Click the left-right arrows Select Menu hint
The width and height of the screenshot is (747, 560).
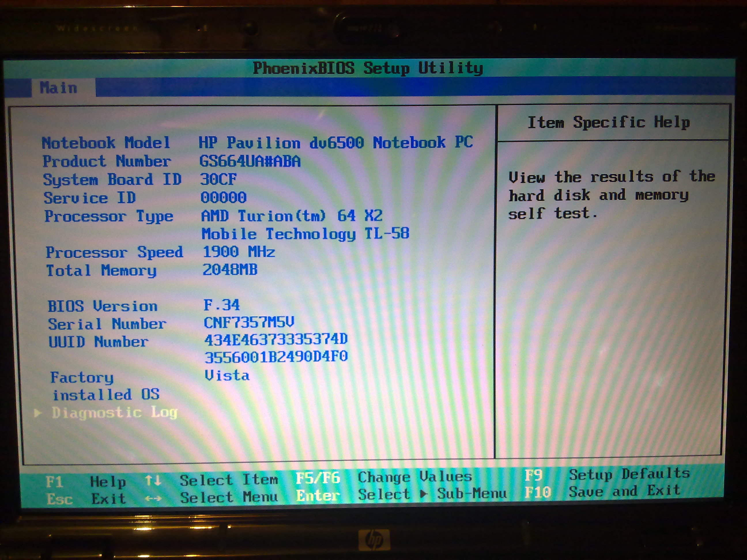click(212, 497)
